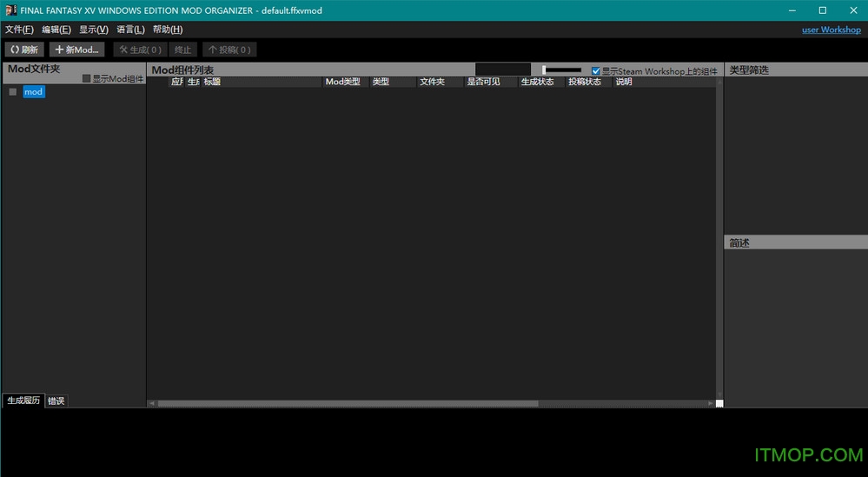
Task: Sort by the 应用 column header
Action: 176,82
